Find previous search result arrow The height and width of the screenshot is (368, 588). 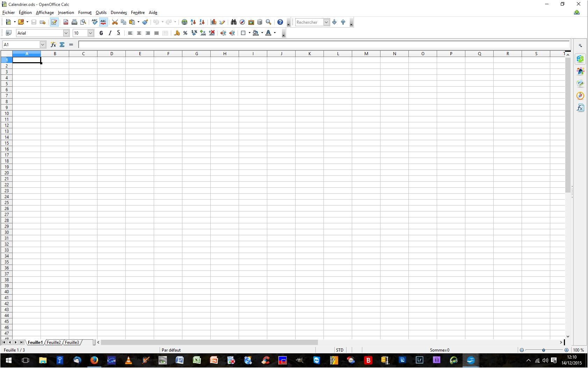point(343,22)
